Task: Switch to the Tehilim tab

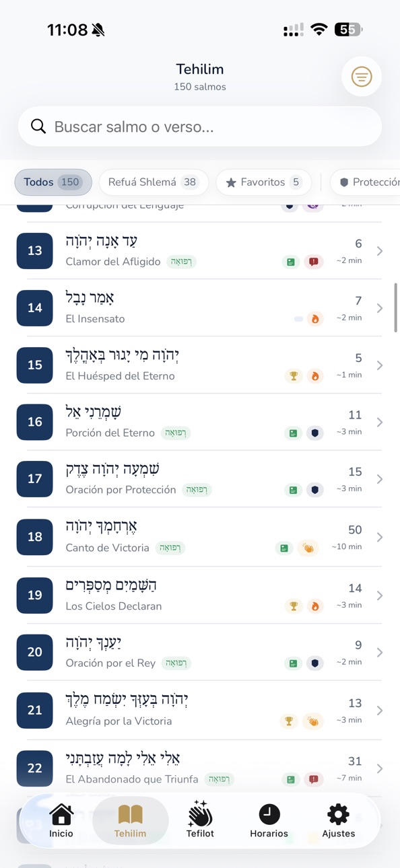Action: [x=130, y=821]
